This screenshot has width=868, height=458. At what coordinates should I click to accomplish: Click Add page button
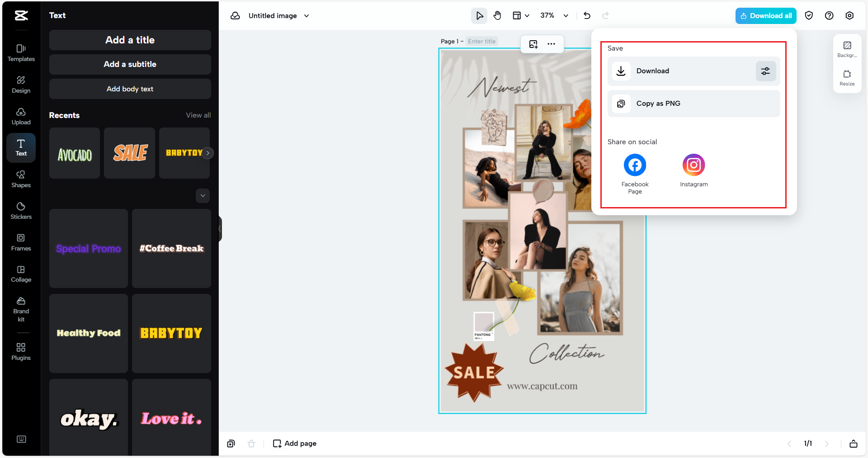point(295,444)
